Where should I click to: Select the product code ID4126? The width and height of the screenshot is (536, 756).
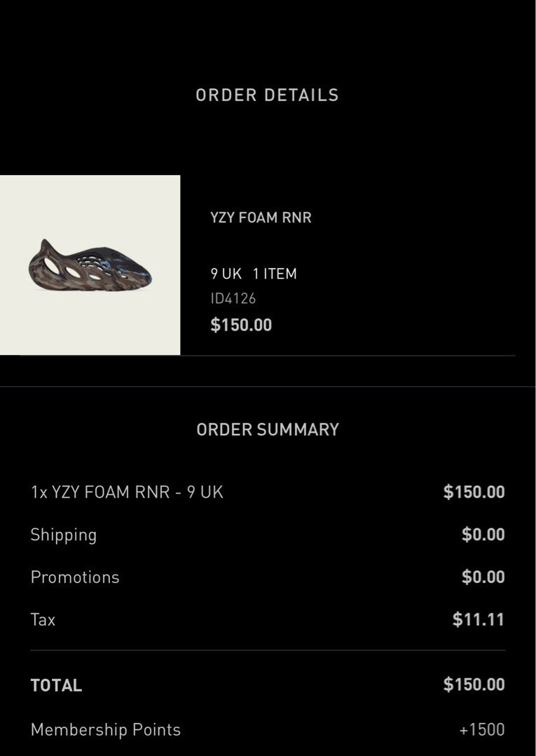233,298
